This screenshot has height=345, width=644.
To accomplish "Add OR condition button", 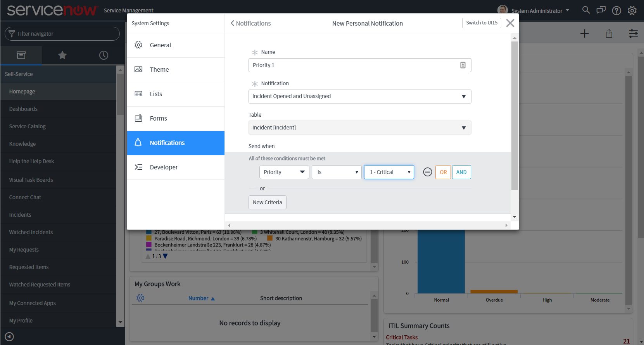I will [443, 172].
